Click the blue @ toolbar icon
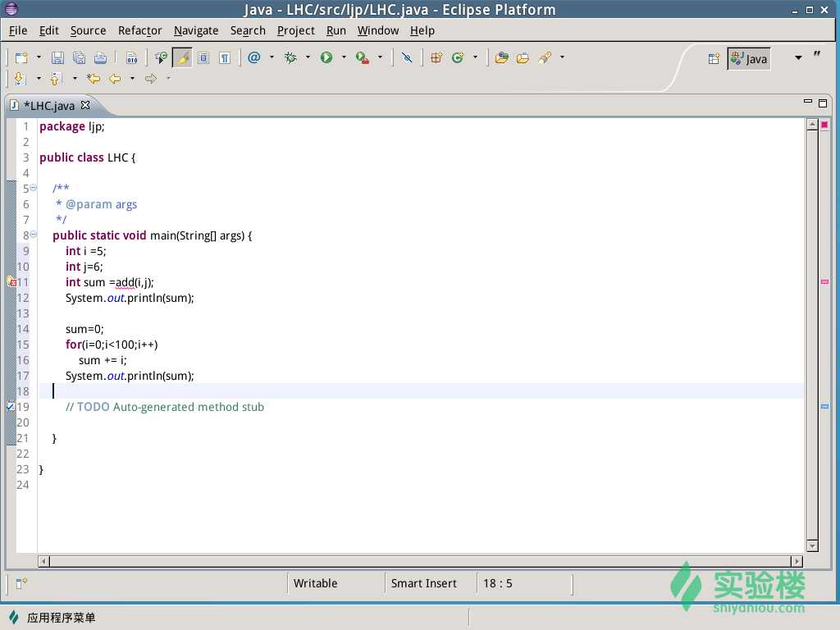This screenshot has width=840, height=630. coord(254,57)
